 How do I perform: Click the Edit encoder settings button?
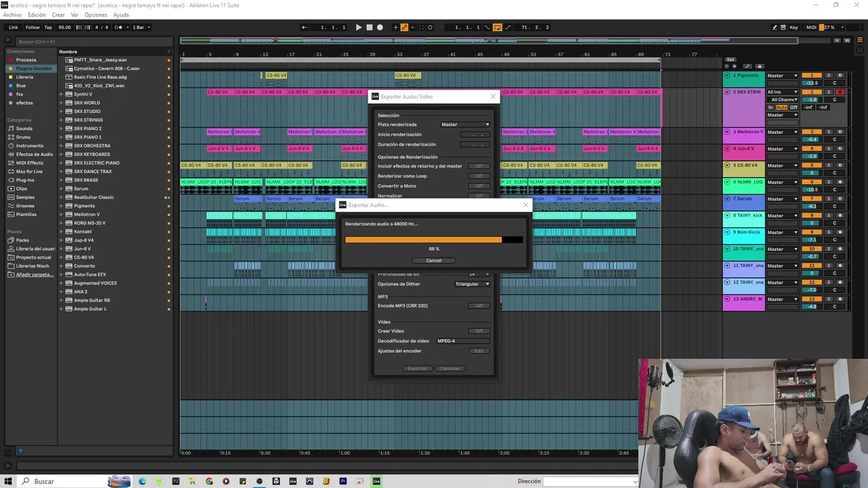point(479,351)
